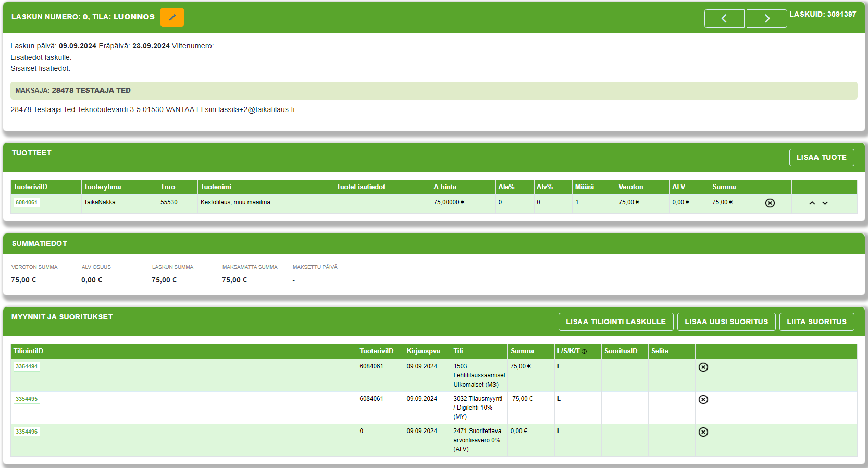Click the Maksamatta summa value 75,00 €
The image size is (868, 468).
pos(234,280)
